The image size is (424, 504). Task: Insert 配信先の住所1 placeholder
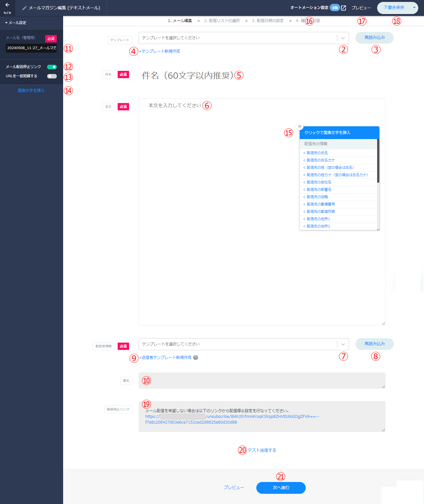pyautogui.click(x=338, y=219)
